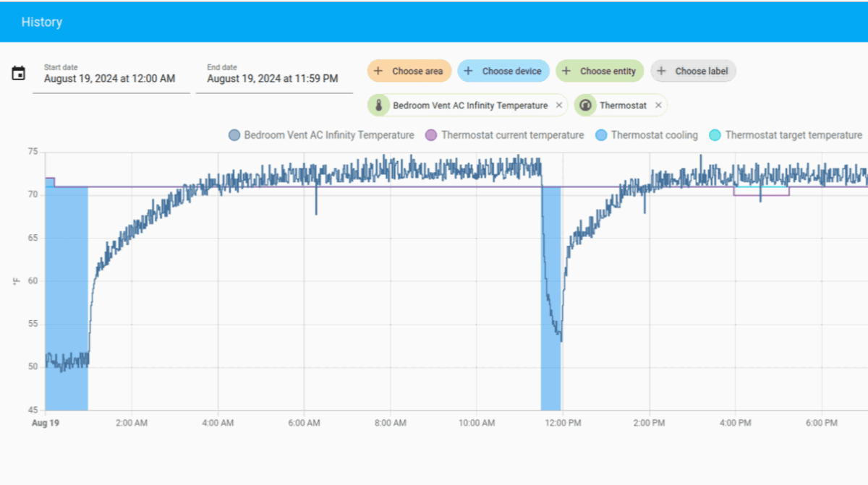Open the Choose entity selector

tap(600, 71)
